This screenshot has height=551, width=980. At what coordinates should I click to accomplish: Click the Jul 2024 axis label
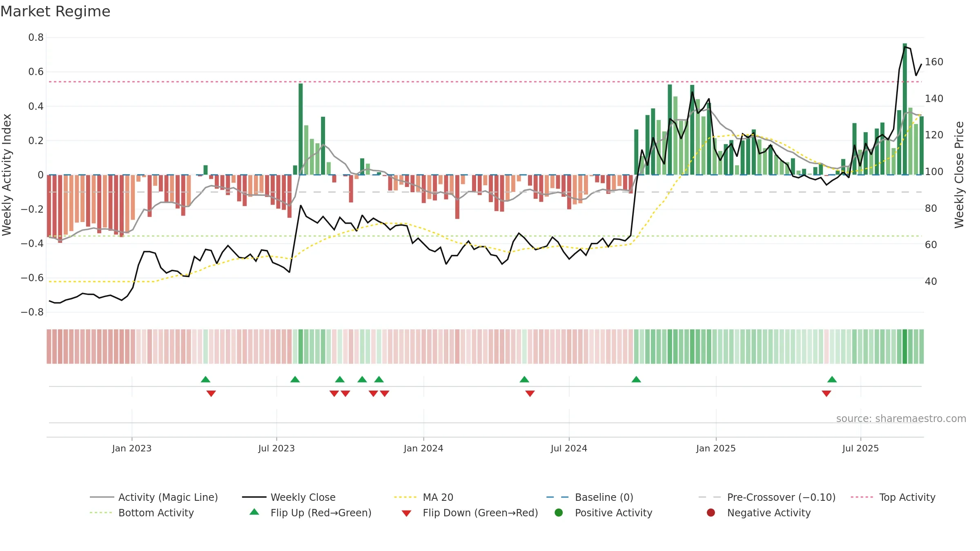(x=569, y=448)
